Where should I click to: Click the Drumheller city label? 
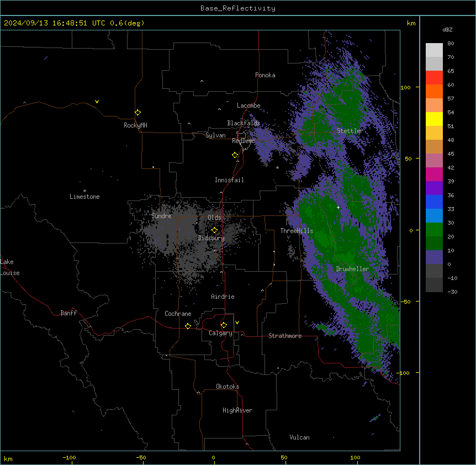[x=352, y=269]
